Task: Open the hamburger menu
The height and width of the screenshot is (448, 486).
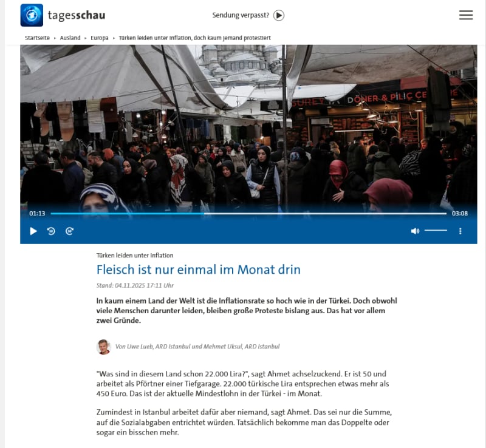Action: click(466, 15)
